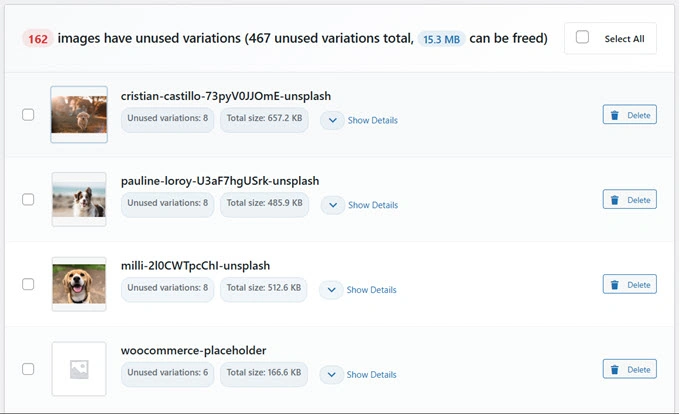Open the pauline-loroy dog thumbnail

79,199
